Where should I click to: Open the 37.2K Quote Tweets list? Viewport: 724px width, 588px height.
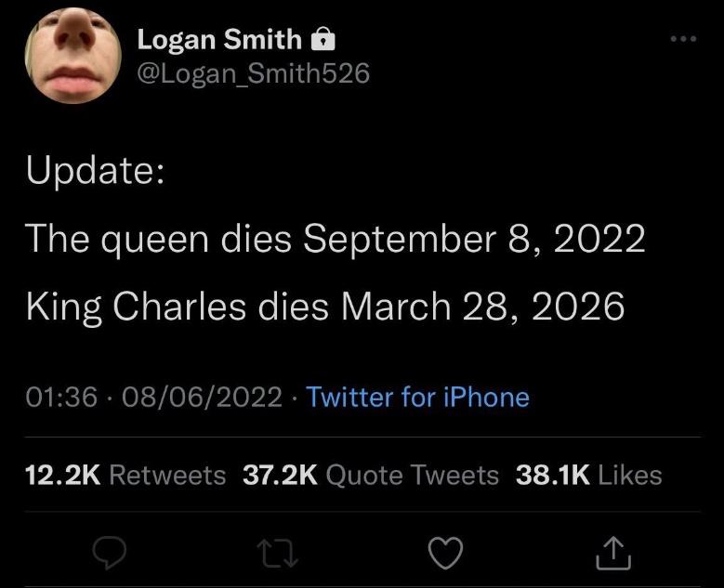click(x=370, y=476)
